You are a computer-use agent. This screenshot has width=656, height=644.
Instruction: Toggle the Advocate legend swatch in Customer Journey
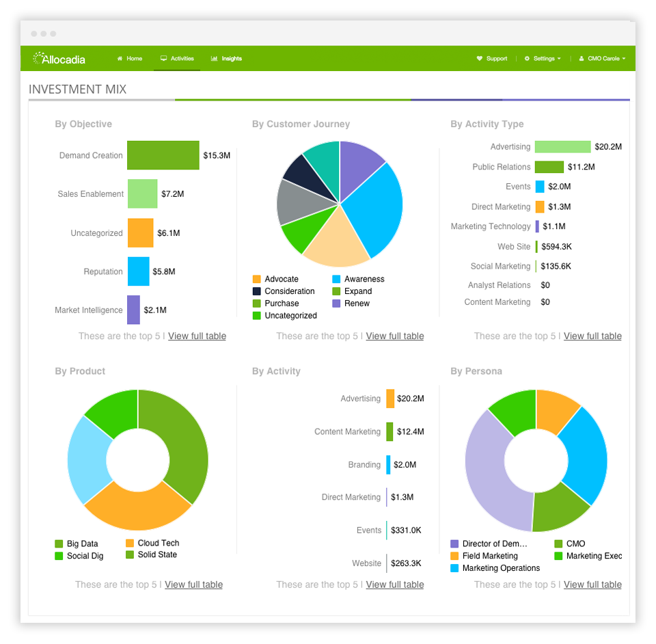coord(258,279)
